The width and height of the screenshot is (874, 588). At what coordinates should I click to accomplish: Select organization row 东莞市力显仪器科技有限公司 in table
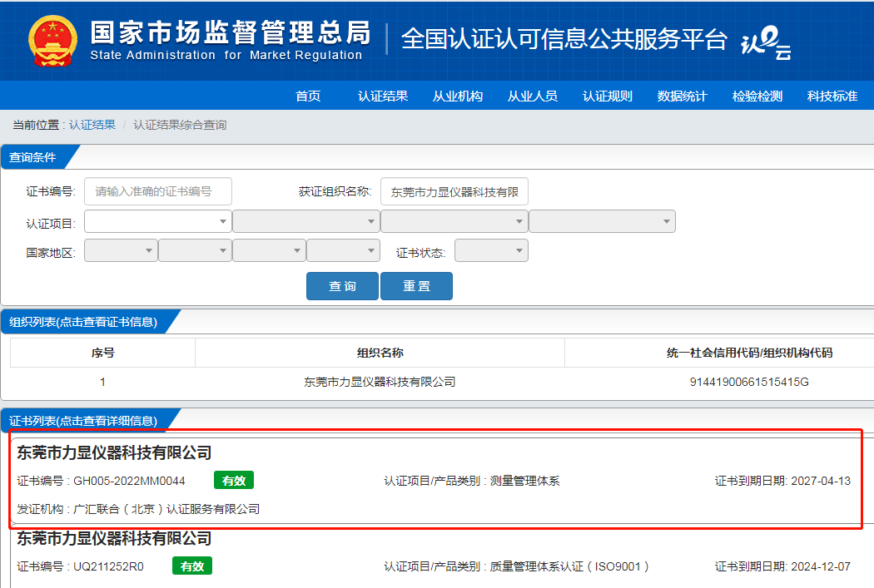point(380,382)
